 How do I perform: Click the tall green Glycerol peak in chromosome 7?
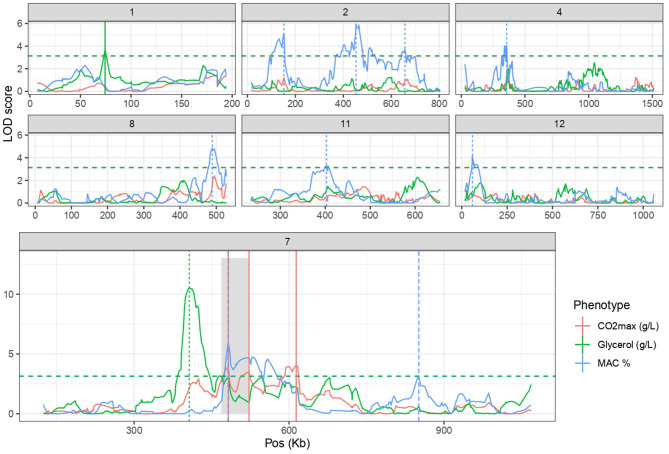189,290
